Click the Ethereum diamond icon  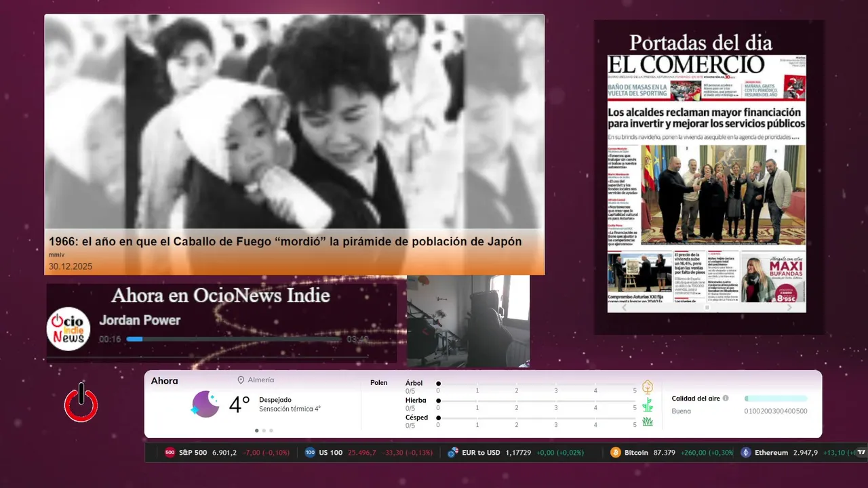pos(746,453)
